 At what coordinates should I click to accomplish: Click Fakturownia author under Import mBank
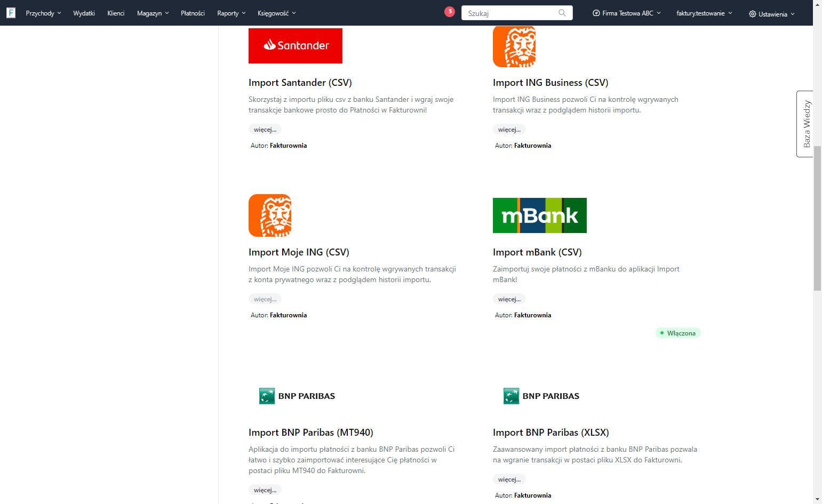coord(532,315)
